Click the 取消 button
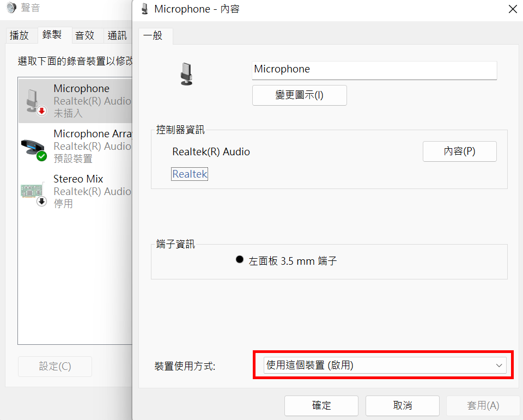523x420 pixels. point(402,405)
